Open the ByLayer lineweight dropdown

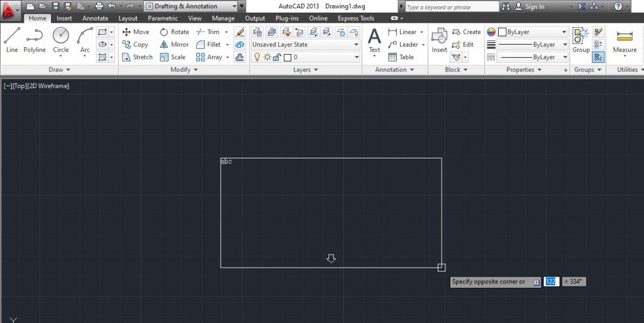pos(533,45)
